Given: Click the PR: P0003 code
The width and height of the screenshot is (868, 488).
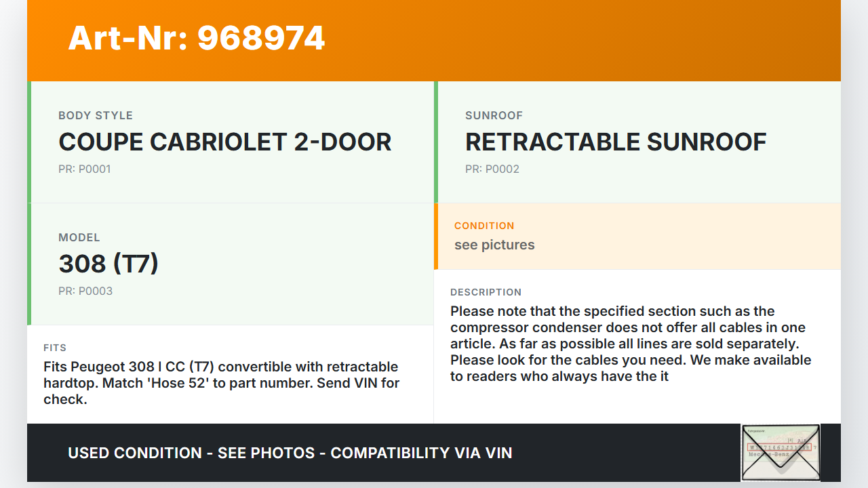Looking at the screenshot, I should coord(85,291).
